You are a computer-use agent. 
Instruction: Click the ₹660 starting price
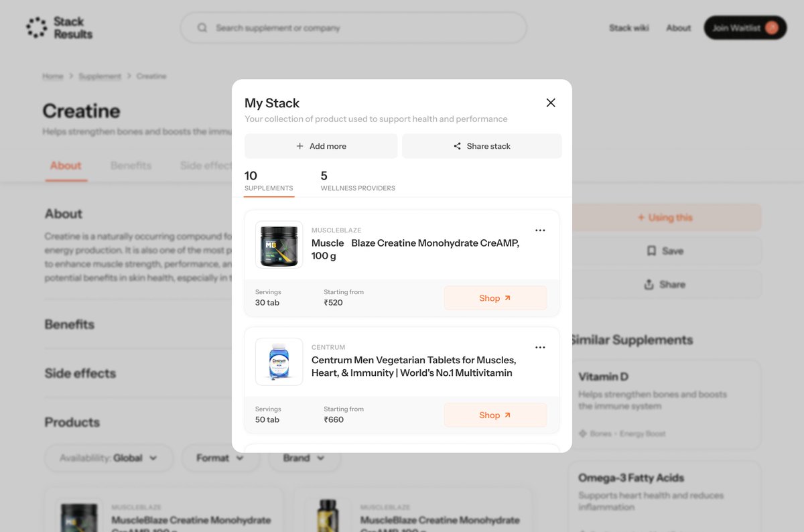(334, 420)
